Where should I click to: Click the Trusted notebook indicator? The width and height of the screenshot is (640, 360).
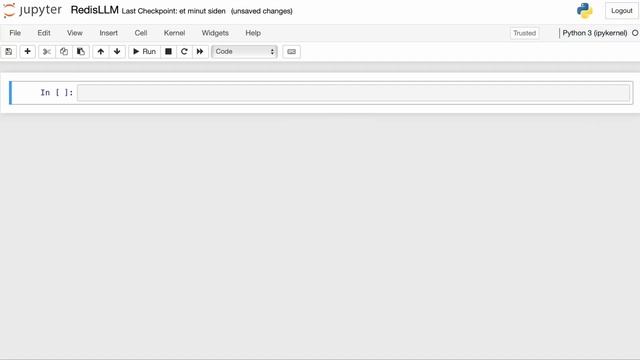524,33
